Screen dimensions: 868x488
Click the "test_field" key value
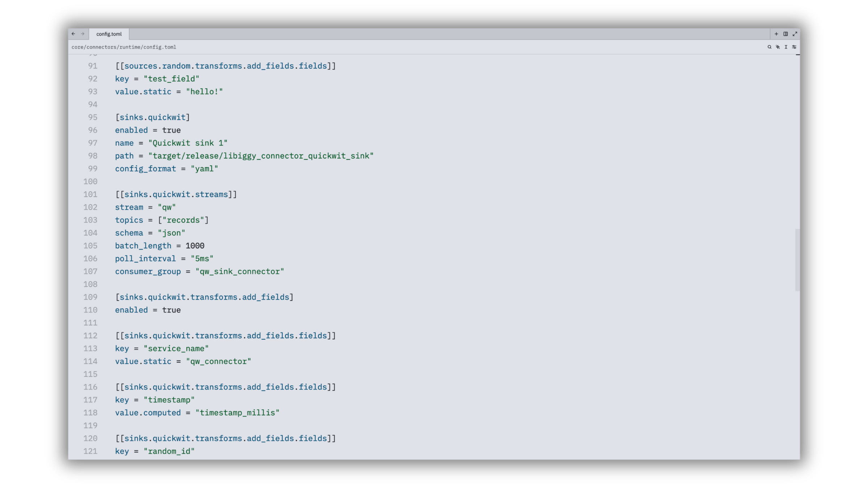pos(171,79)
